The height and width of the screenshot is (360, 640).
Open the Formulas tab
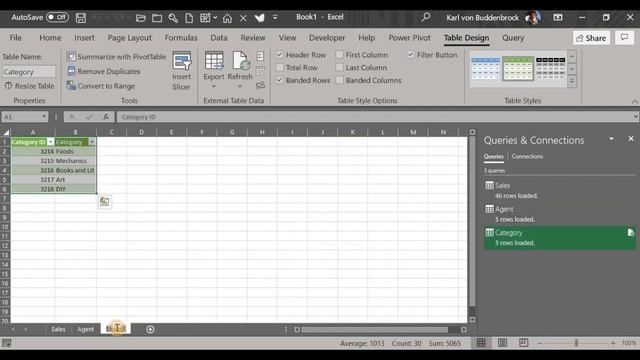[x=181, y=38]
